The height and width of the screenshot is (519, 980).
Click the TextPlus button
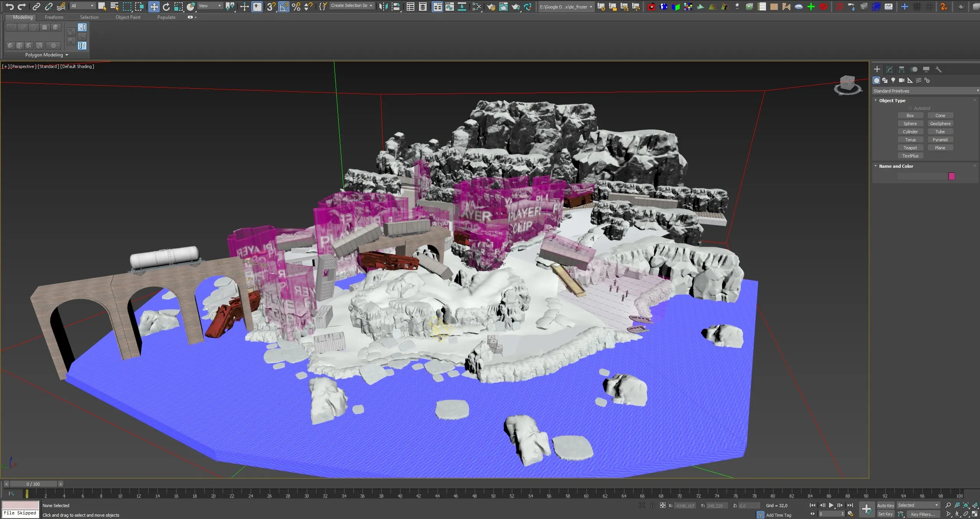[x=910, y=156]
